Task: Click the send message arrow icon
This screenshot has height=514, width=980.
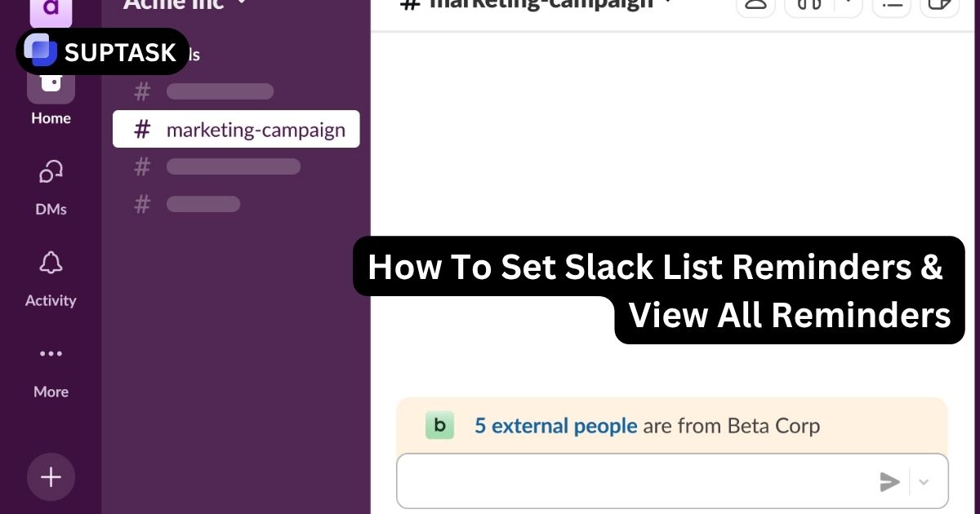Action: pos(889,481)
